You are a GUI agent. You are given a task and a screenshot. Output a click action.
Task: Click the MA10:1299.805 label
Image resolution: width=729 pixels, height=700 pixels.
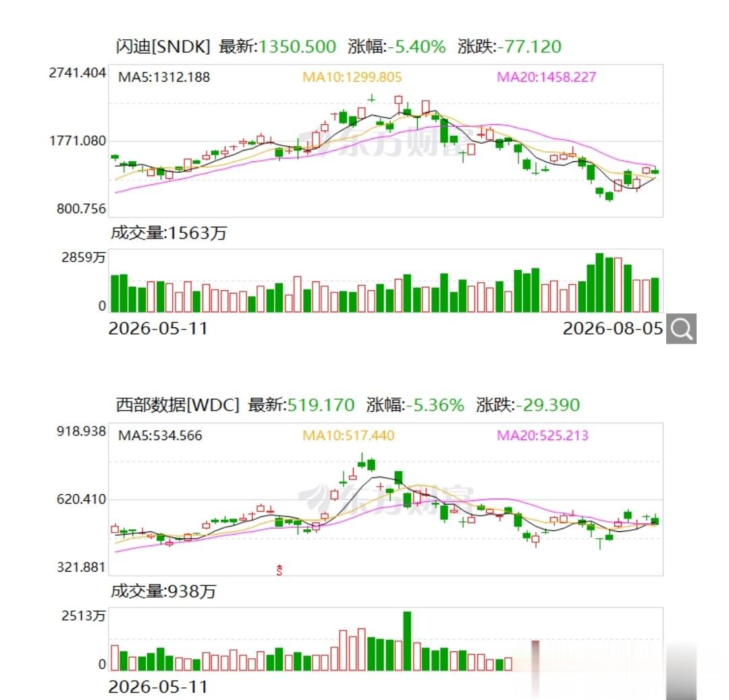click(352, 77)
